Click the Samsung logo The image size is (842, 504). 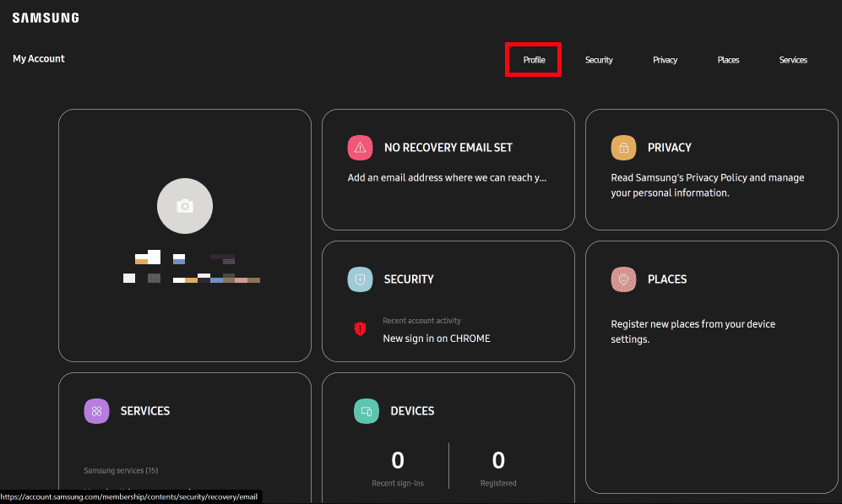[x=46, y=18]
